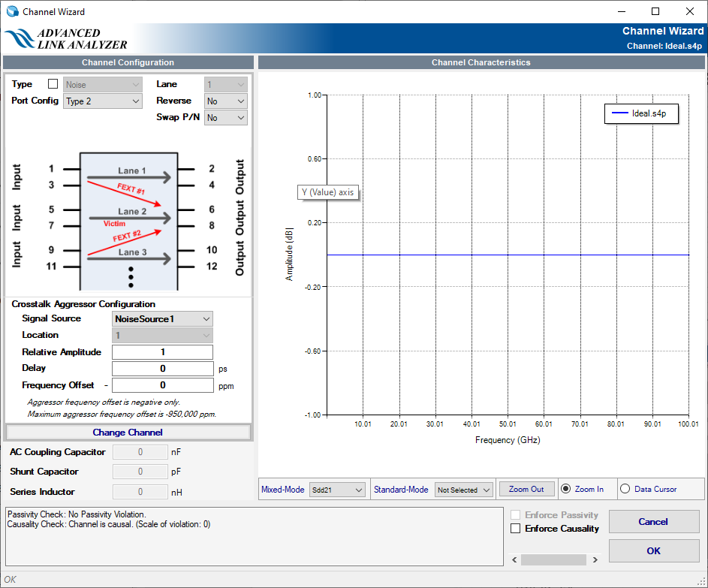Expand the Signal Source dropdown
Image resolution: width=708 pixels, height=588 pixels.
point(162,319)
